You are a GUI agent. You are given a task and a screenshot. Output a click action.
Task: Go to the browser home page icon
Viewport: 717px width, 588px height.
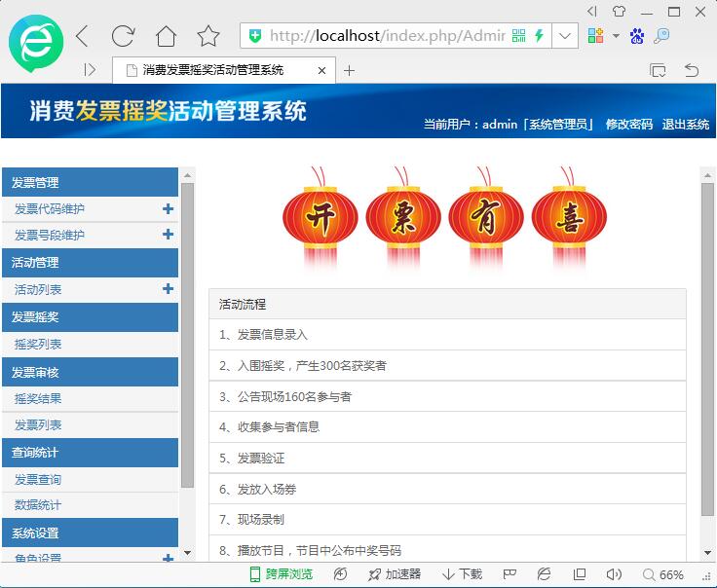click(x=166, y=36)
